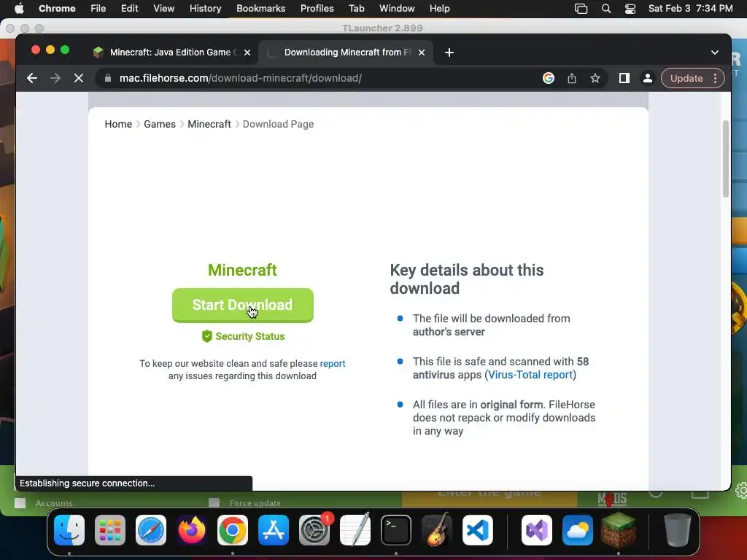
Task: Expand the tab search chevron
Action: point(715,52)
